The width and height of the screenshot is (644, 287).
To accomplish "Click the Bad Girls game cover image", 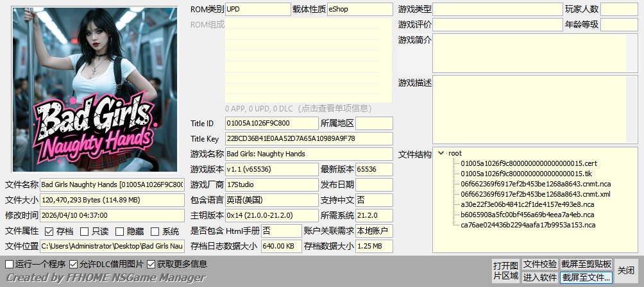I will pyautogui.click(x=95, y=90).
